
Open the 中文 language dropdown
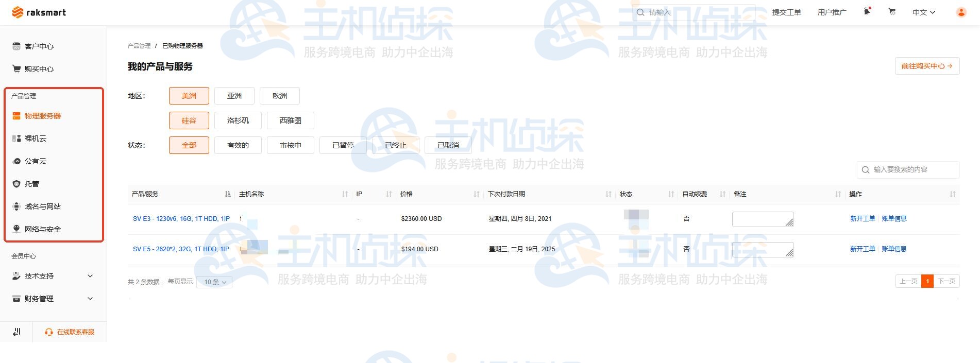(x=924, y=12)
